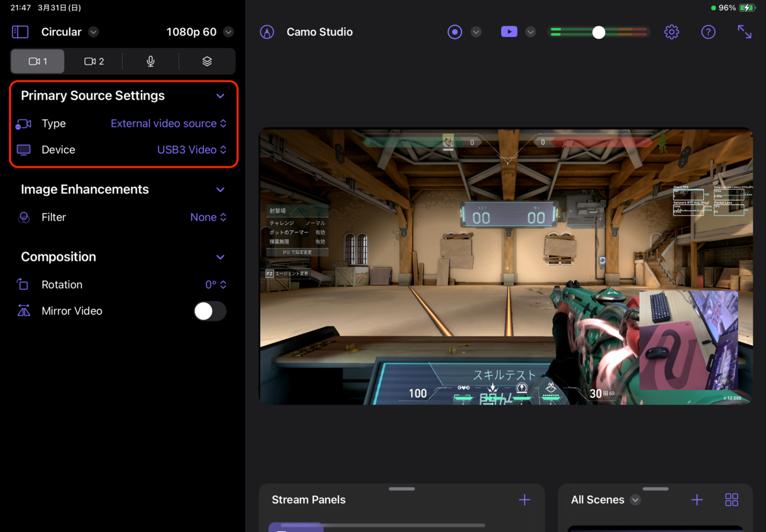Toggle Mirror Video switch
The width and height of the screenshot is (766, 532).
click(x=210, y=311)
